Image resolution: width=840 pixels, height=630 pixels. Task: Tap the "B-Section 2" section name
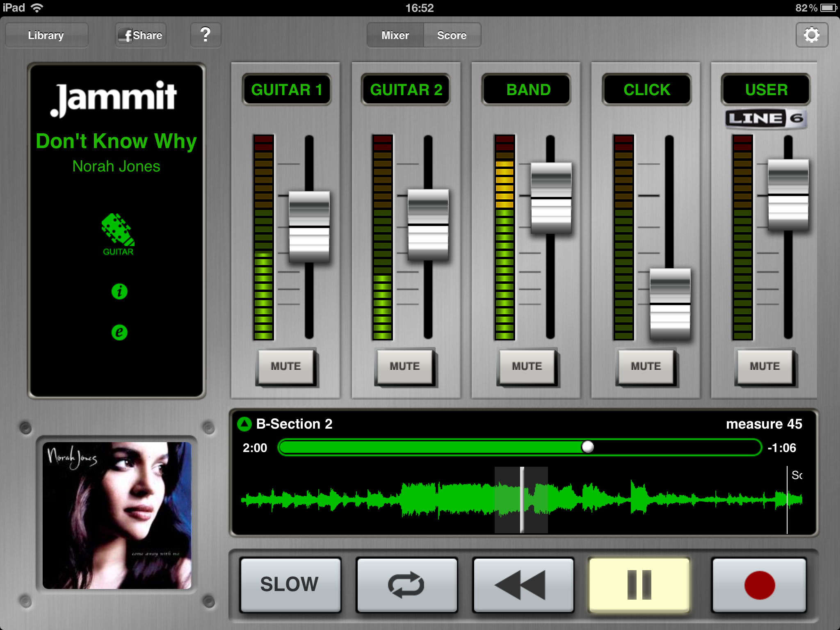point(294,424)
